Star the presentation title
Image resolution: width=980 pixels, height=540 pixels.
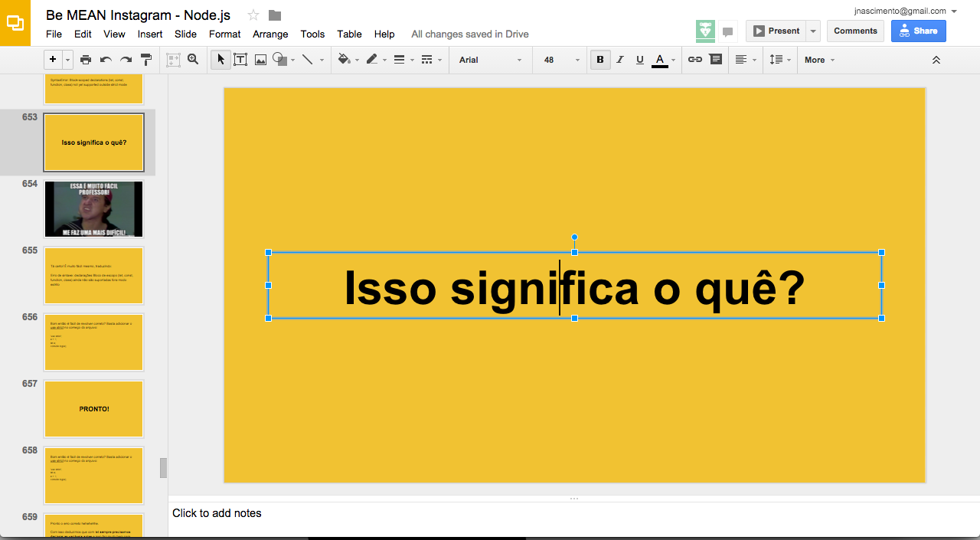pos(253,15)
